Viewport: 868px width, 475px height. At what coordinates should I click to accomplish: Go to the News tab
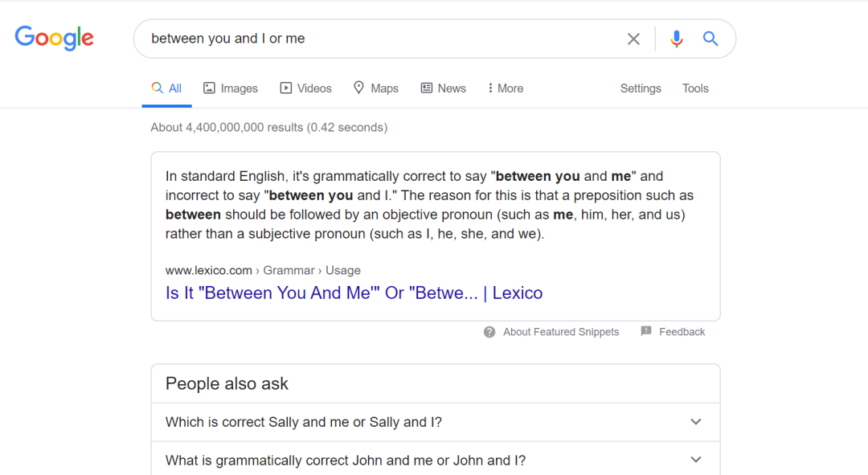point(443,88)
